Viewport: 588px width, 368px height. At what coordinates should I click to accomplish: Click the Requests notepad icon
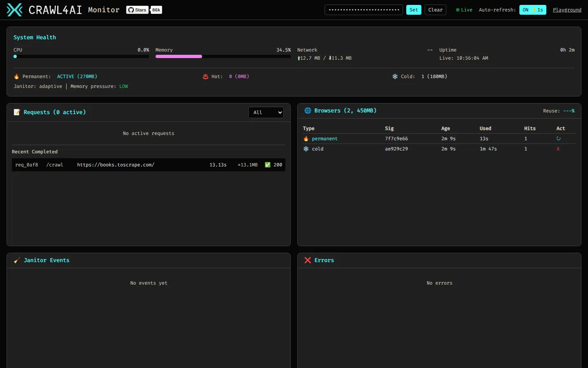[x=17, y=112]
